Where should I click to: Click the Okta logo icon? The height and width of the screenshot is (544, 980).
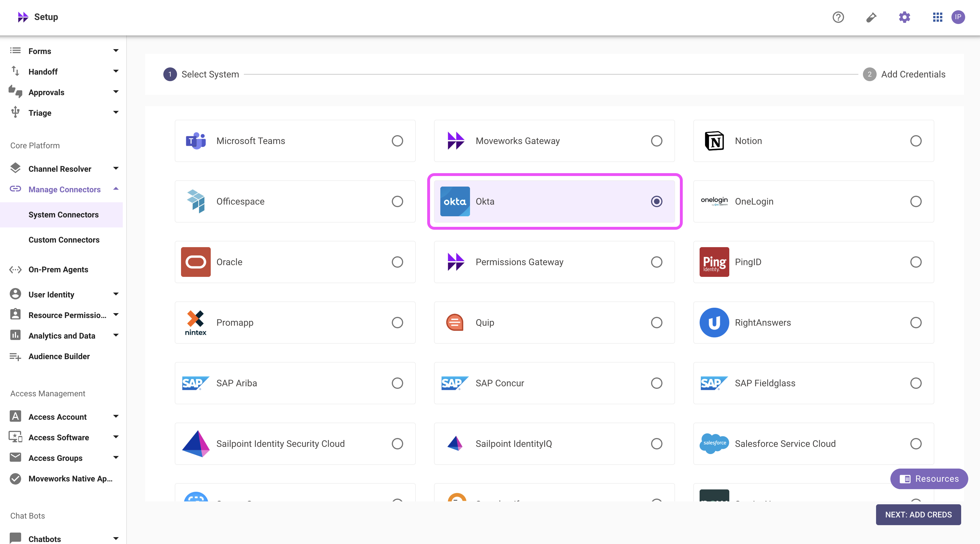(455, 201)
